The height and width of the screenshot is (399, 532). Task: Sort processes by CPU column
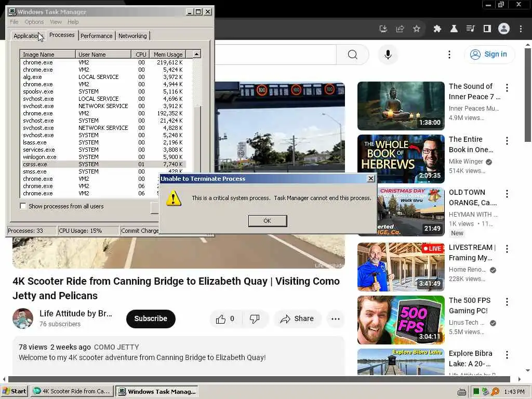[140, 54]
